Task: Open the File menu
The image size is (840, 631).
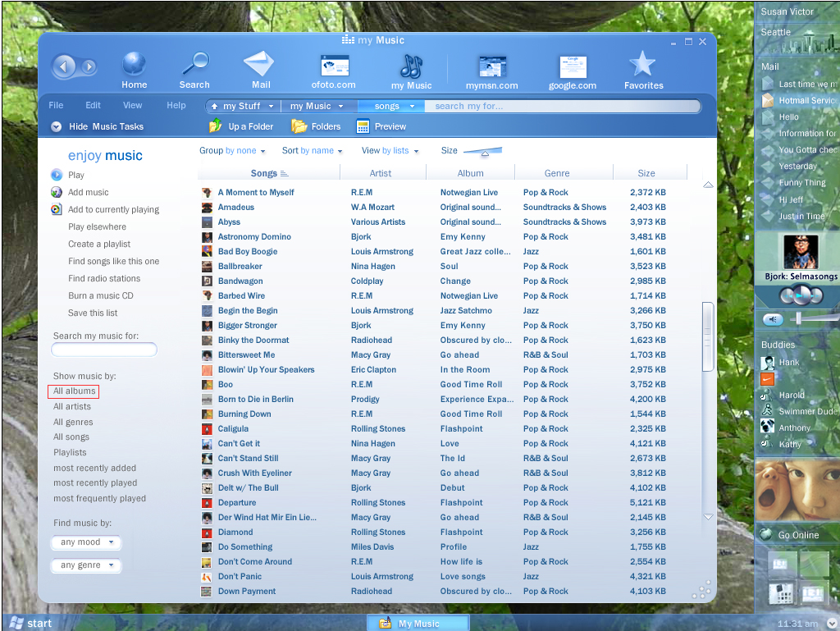Action: [56, 105]
